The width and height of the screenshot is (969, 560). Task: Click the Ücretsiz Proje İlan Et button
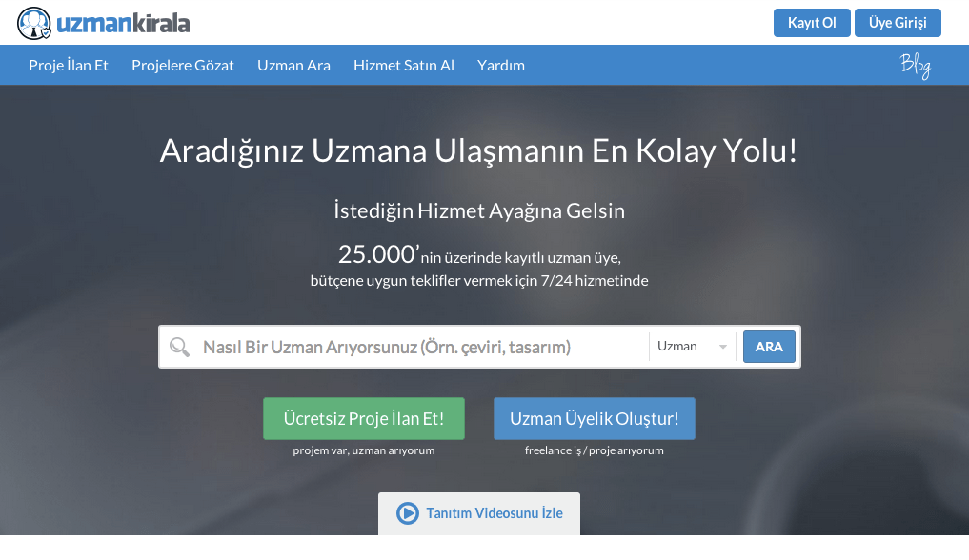363,418
